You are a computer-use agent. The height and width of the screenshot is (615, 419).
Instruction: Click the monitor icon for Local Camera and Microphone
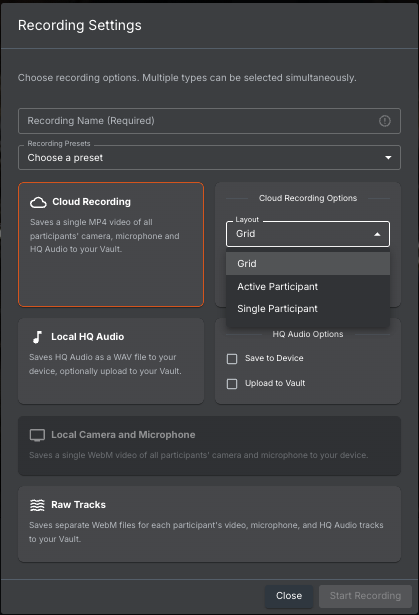click(x=37, y=435)
